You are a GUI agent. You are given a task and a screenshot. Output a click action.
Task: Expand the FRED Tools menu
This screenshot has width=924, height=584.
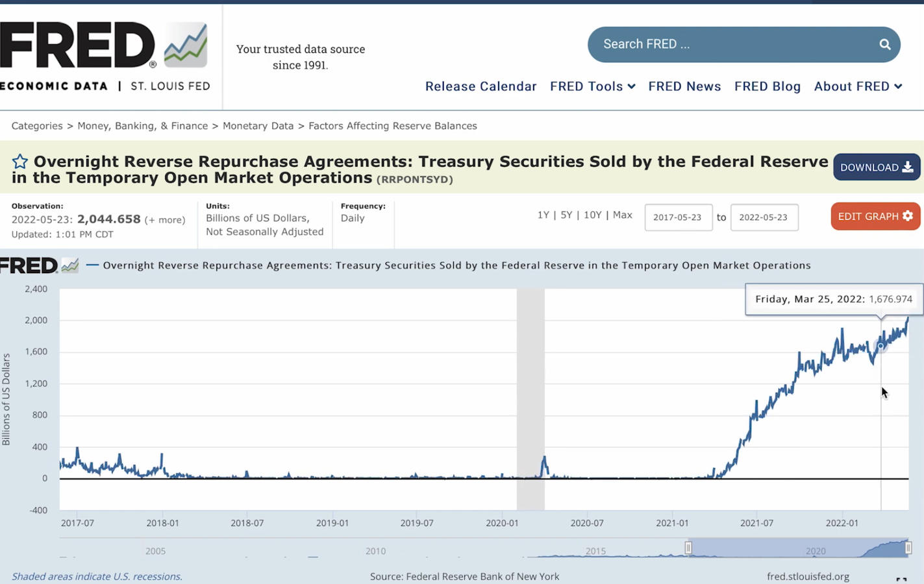592,86
